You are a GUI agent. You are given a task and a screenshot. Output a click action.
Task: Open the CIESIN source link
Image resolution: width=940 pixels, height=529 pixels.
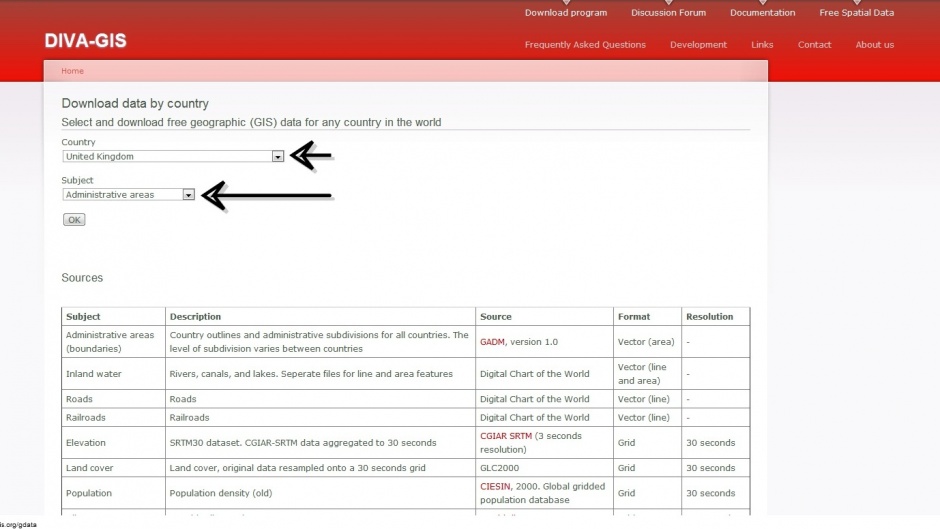pyautogui.click(x=495, y=486)
